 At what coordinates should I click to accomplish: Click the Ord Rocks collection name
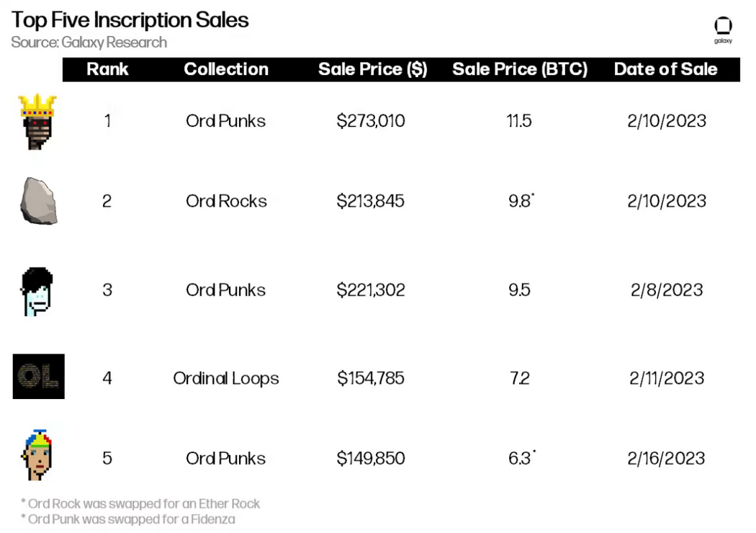point(226,201)
